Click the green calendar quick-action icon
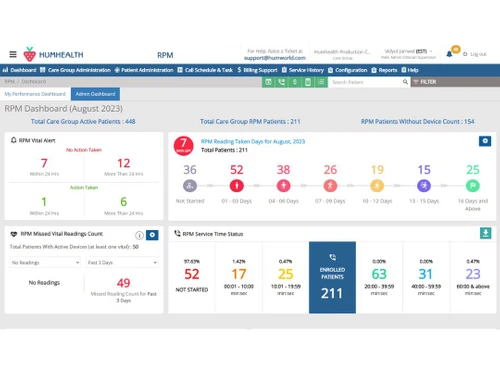The width and height of the screenshot is (500, 375). click(268, 82)
